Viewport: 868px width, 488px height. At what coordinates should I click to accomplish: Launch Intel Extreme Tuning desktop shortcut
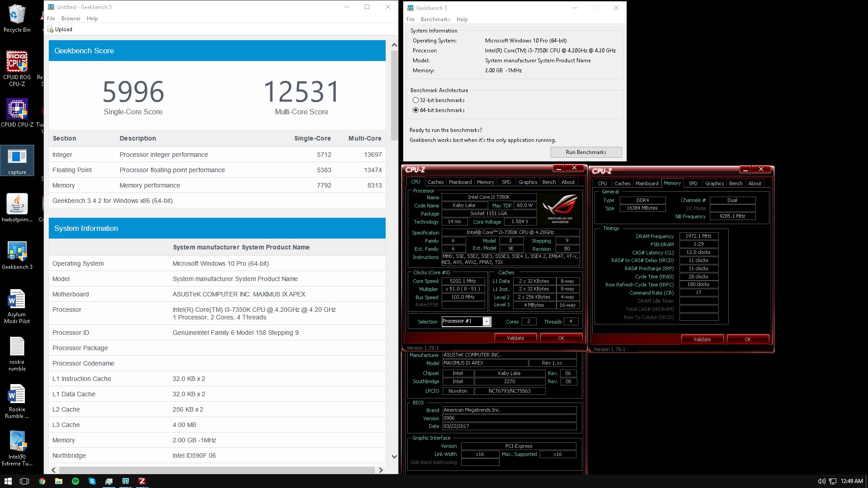(17, 448)
